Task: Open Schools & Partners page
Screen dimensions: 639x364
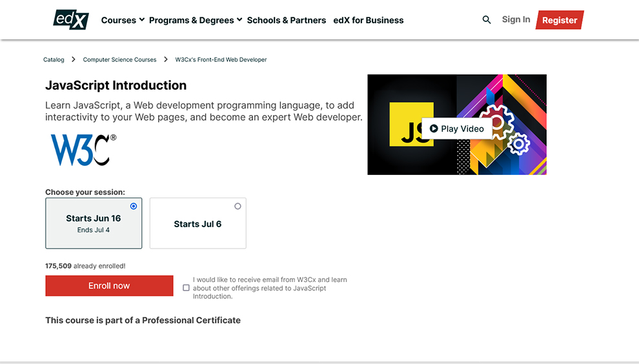Action: click(287, 20)
